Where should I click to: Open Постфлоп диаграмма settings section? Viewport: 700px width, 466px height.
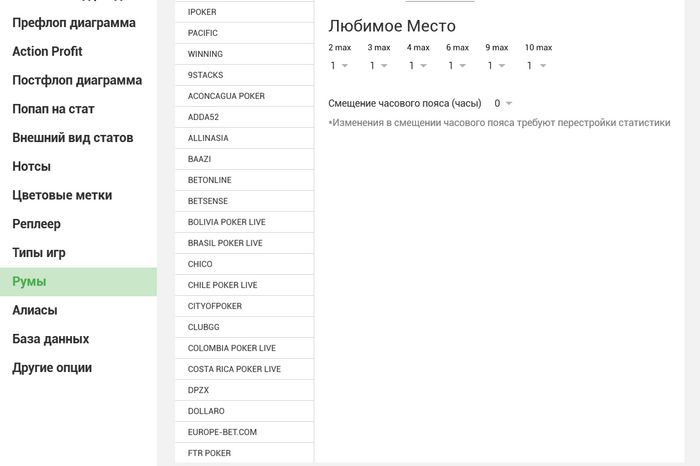point(78,80)
